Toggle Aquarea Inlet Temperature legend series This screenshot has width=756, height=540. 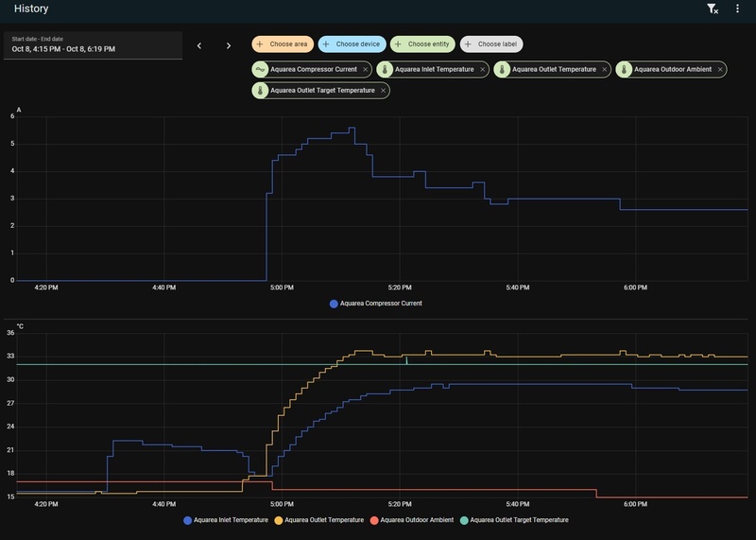click(x=226, y=520)
